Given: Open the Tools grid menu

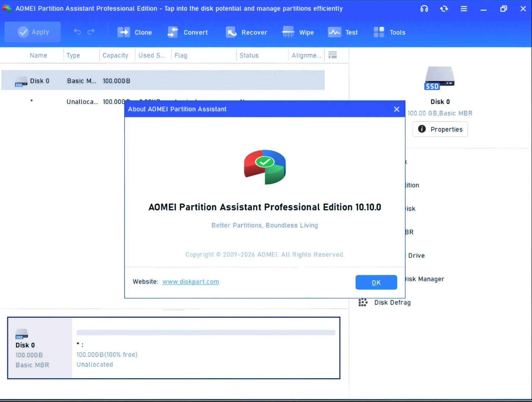Looking at the screenshot, I should [389, 33].
